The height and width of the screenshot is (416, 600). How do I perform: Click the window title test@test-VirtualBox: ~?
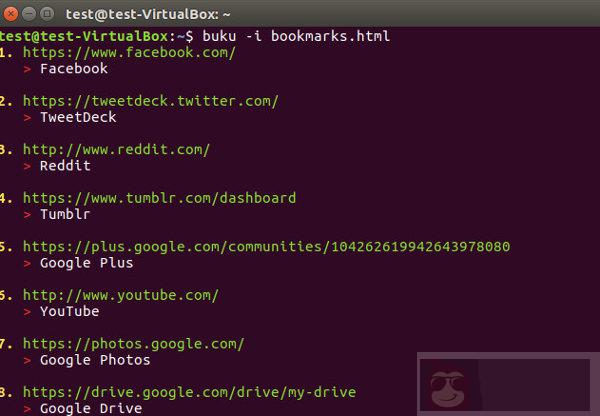click(148, 15)
